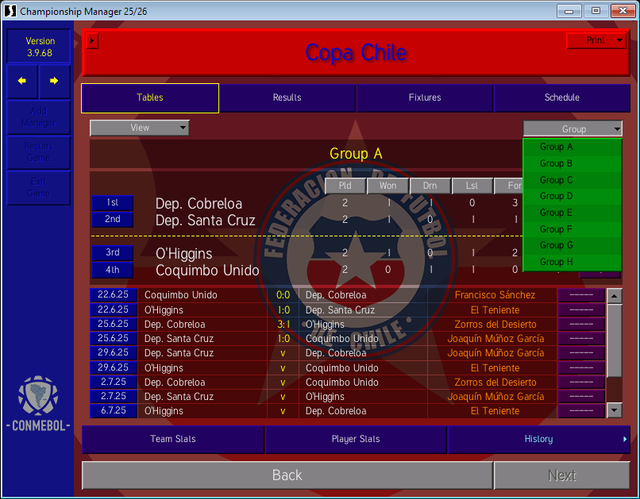
Task: Click the Restart Game button
Action: tap(39, 152)
